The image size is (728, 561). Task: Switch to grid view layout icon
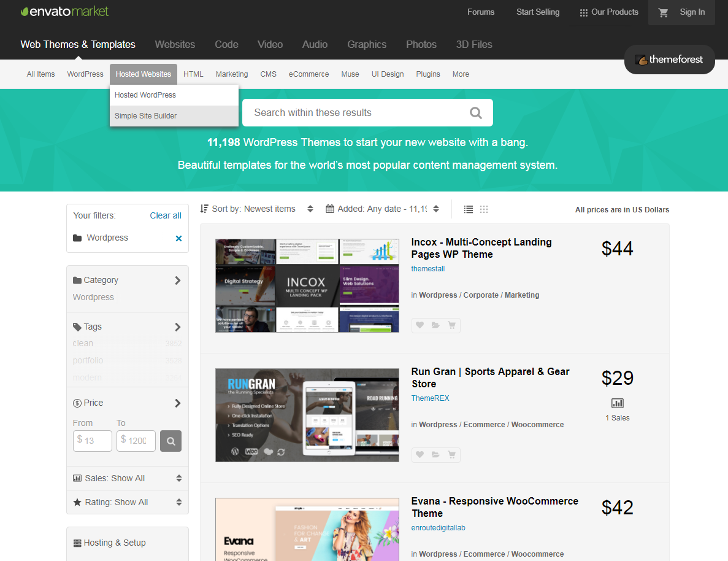484,210
